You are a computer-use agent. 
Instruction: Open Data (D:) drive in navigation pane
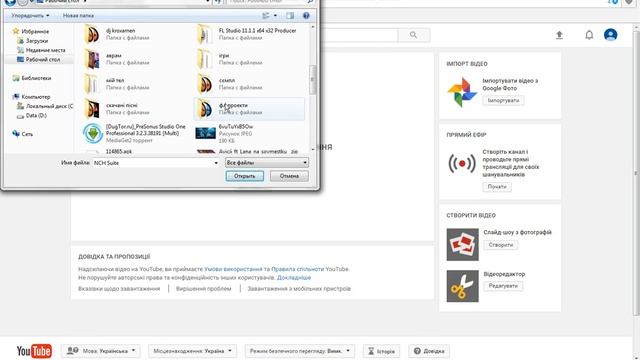tap(36, 116)
